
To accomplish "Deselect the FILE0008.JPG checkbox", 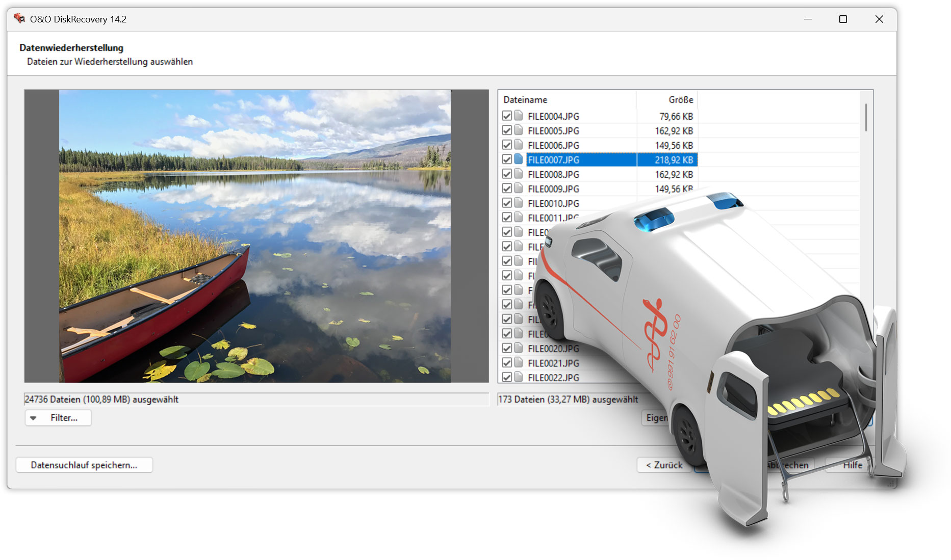I will pos(507,174).
